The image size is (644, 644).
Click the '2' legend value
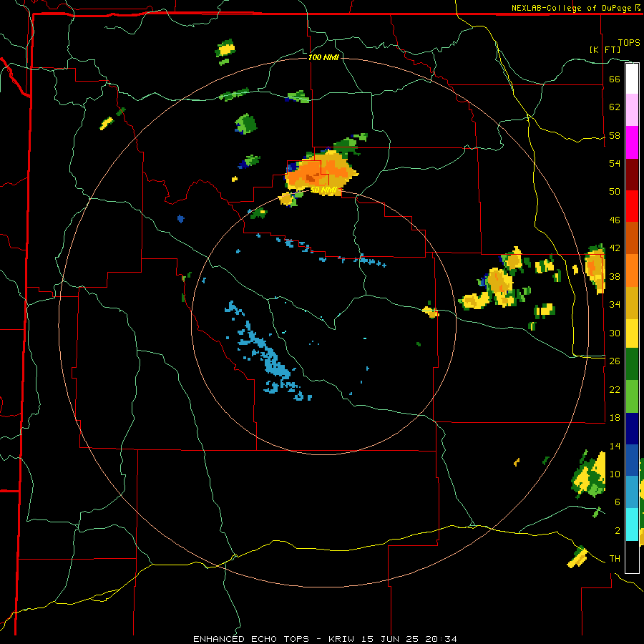pyautogui.click(x=617, y=531)
